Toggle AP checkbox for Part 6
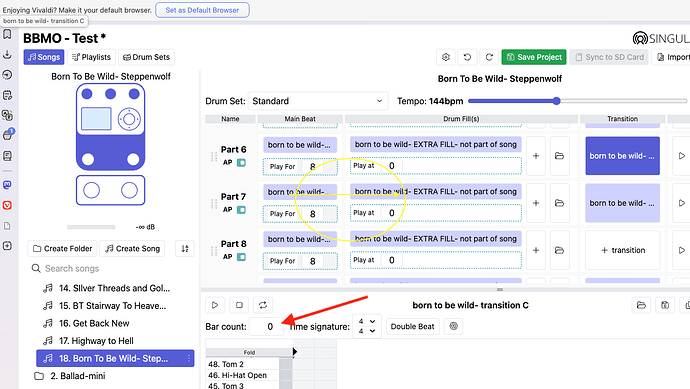690x389 pixels. click(241, 162)
